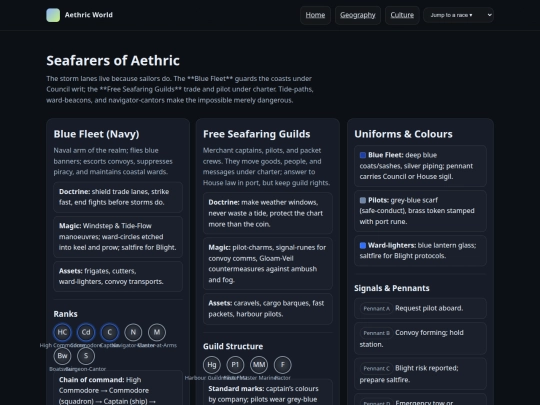Viewport: 540px width, 405px height.
Task: Click the frigates, cutters Assets box
Action: 118,276
